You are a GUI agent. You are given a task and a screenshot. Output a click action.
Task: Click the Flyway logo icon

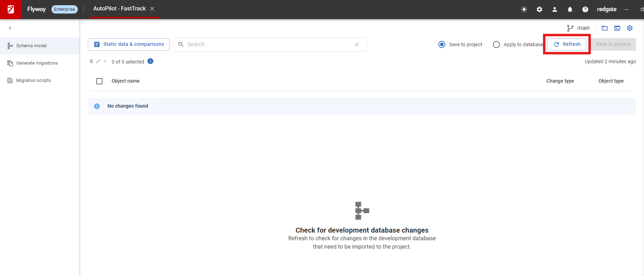pos(11,9)
